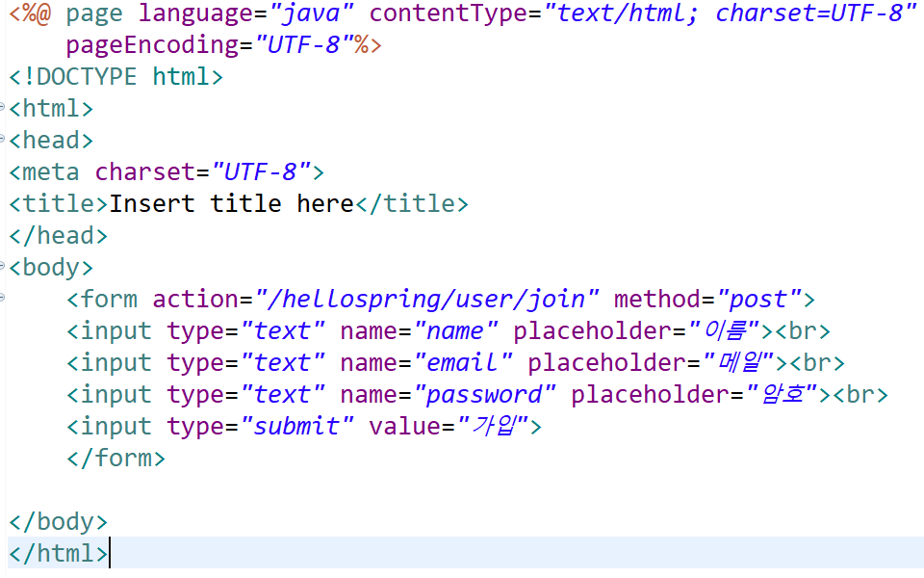This screenshot has height=578, width=924.
Task: Click the type="submit" attribute value
Action: [x=297, y=427]
